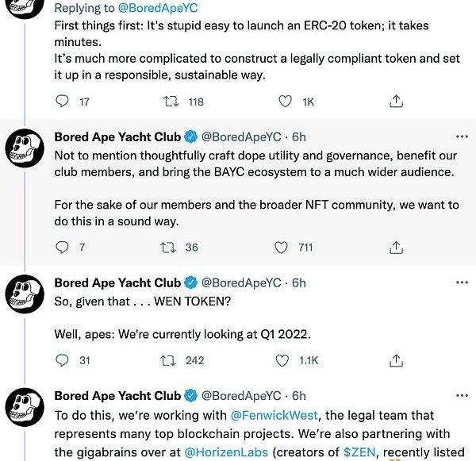The height and width of the screenshot is (461, 476).
Task: Reply to the ERC-20 token tweet
Action: pyautogui.click(x=62, y=101)
